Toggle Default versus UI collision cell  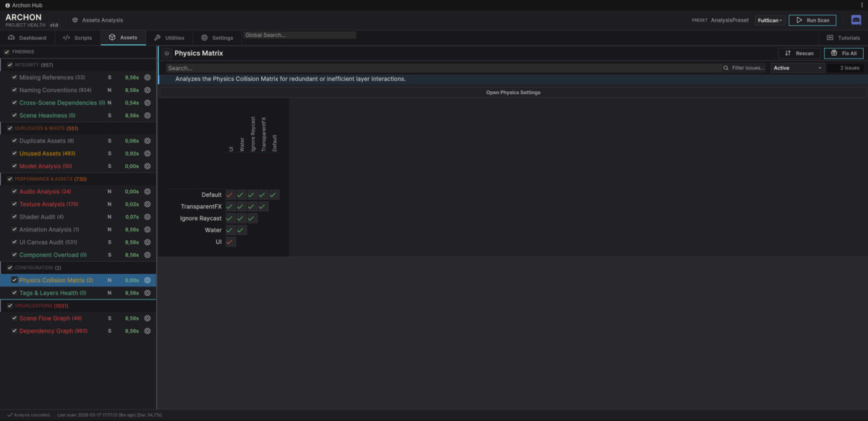230,195
